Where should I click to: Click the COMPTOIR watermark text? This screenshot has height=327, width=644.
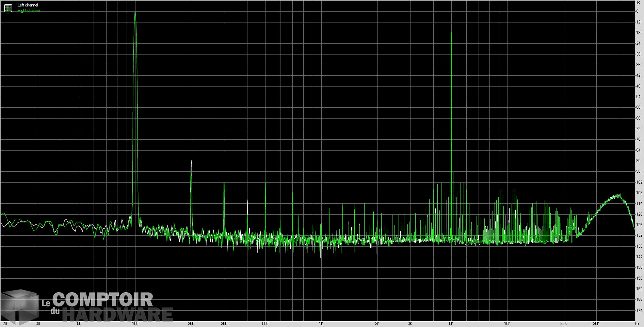pos(102,300)
